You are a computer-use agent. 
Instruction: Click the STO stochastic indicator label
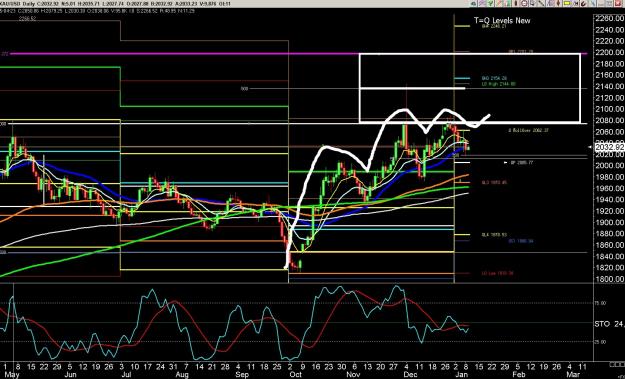(602, 324)
